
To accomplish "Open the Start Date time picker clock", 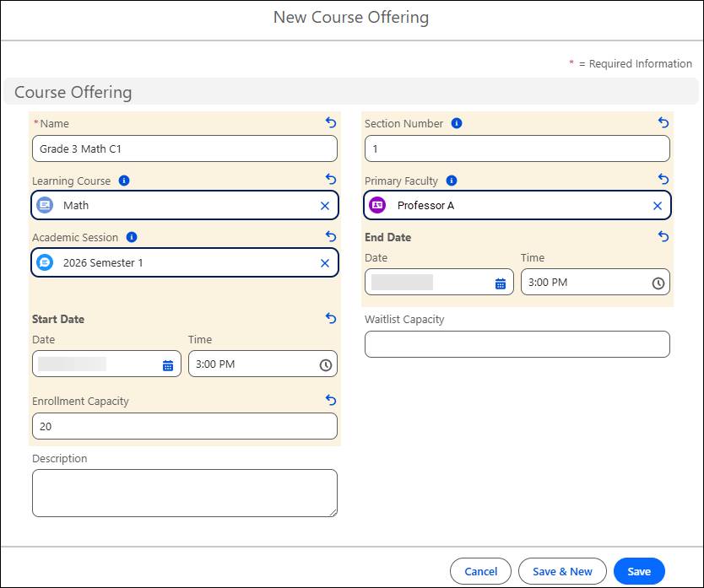I will [326, 365].
